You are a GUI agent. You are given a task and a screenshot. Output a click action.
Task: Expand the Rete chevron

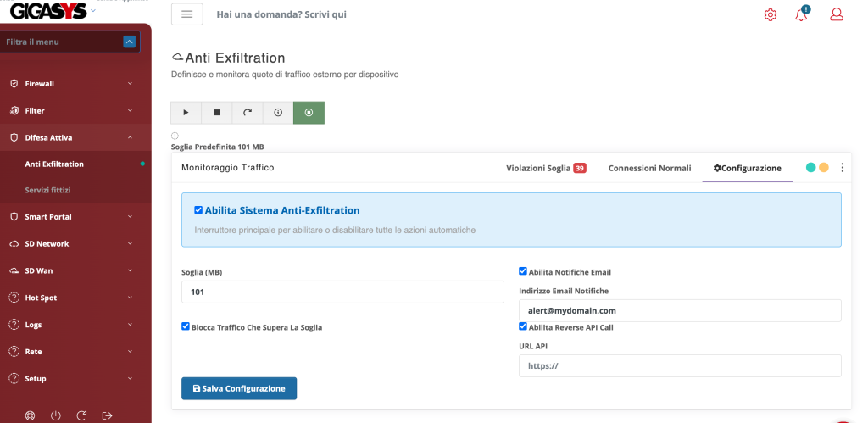(130, 352)
